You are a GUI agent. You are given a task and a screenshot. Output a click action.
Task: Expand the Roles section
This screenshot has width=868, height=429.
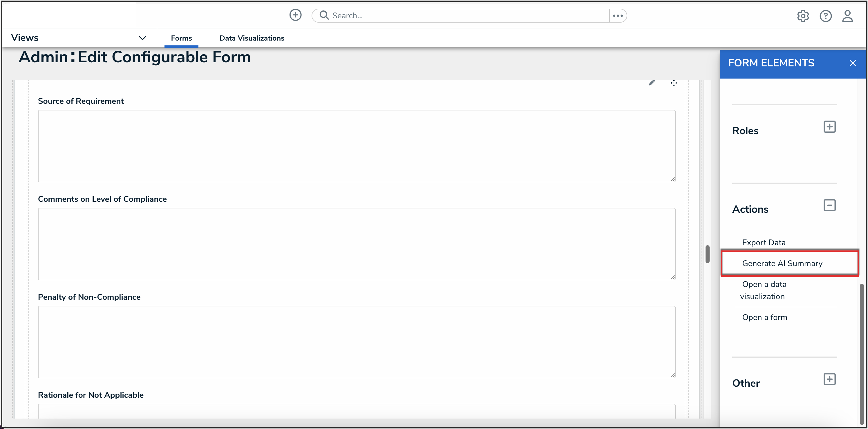(829, 127)
